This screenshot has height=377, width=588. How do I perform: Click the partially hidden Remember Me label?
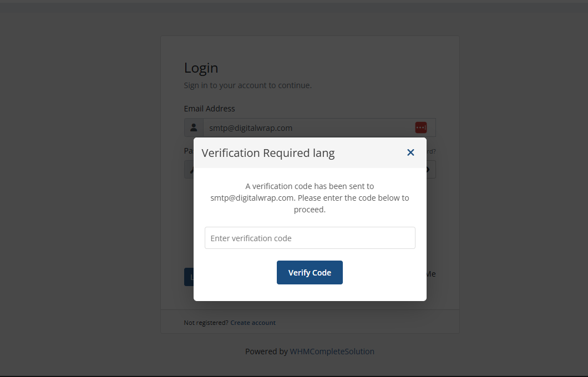click(x=431, y=274)
